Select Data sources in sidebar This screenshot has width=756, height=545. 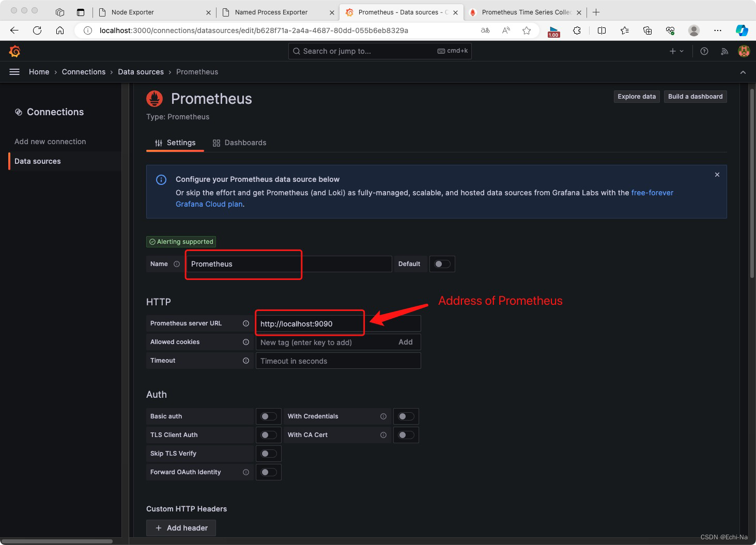tap(65, 161)
